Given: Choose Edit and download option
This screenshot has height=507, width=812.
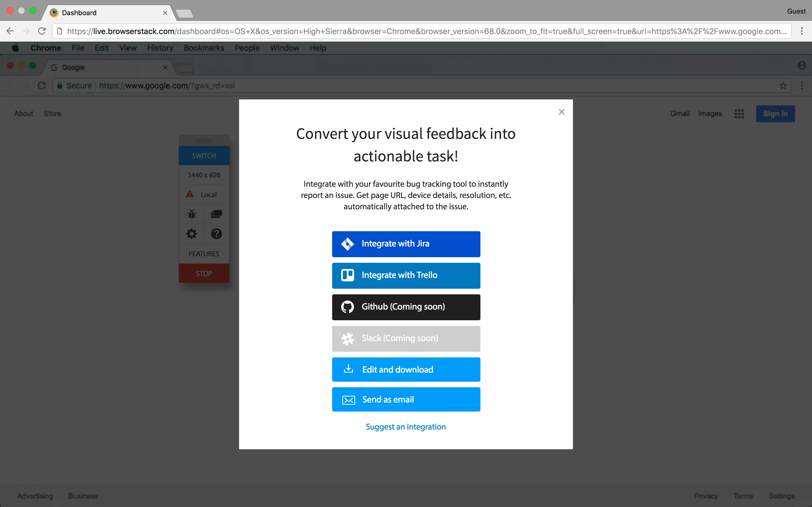Looking at the screenshot, I should [x=406, y=370].
